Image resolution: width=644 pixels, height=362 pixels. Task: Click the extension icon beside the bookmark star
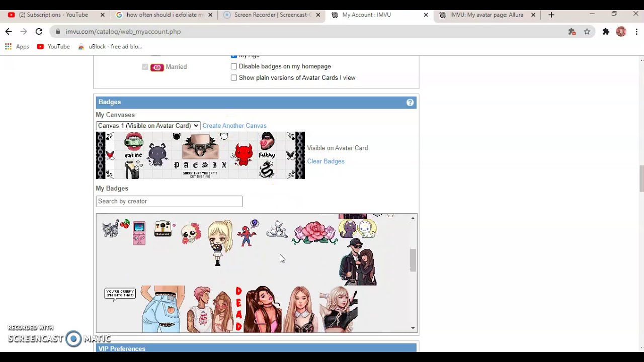pyautogui.click(x=572, y=32)
